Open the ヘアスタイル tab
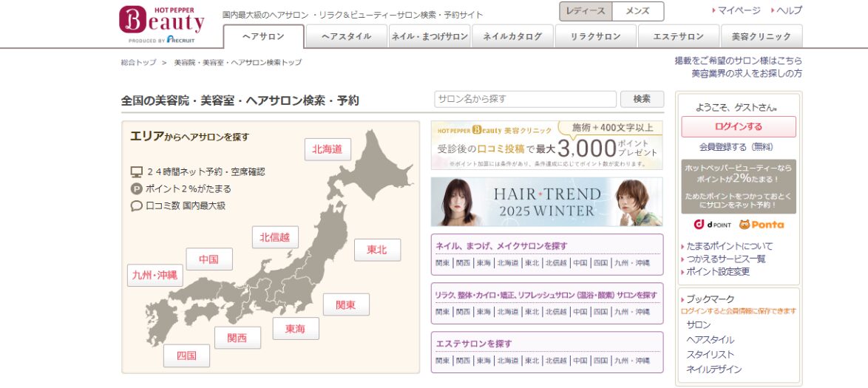This screenshot has width=868, height=388. click(x=347, y=36)
